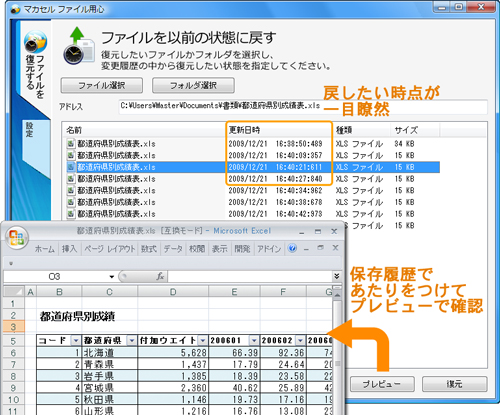Click the 復元 button
Image resolution: width=500 pixels, height=415 pixels.
(455, 384)
